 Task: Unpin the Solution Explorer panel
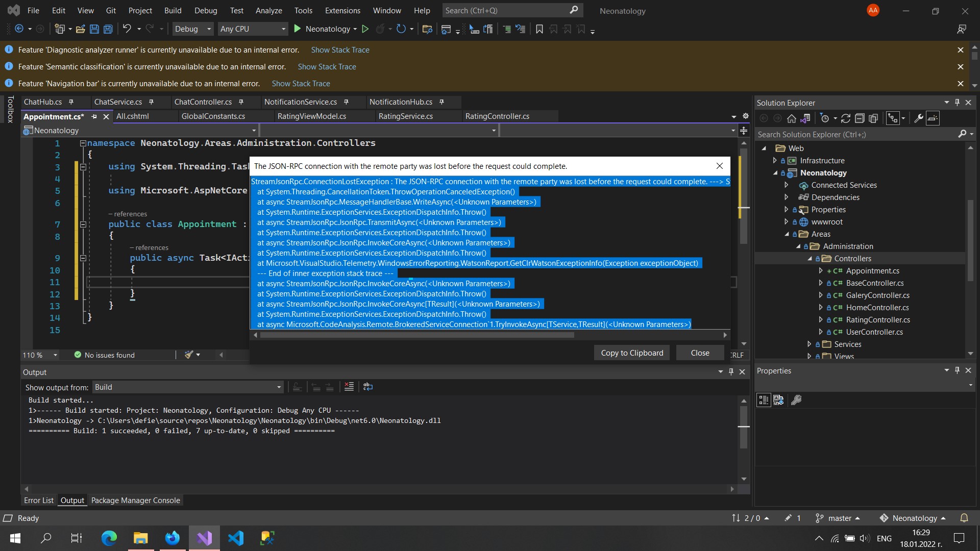pos(958,102)
